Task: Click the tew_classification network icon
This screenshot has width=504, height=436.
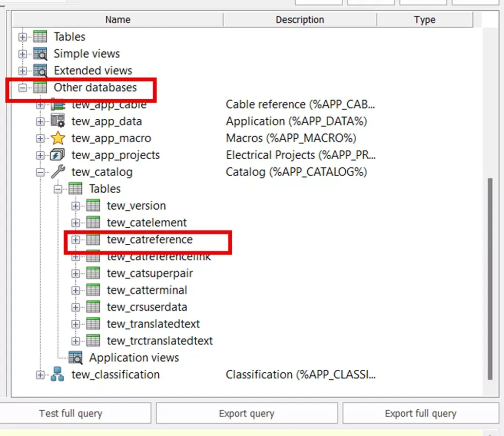Action: pos(57,374)
